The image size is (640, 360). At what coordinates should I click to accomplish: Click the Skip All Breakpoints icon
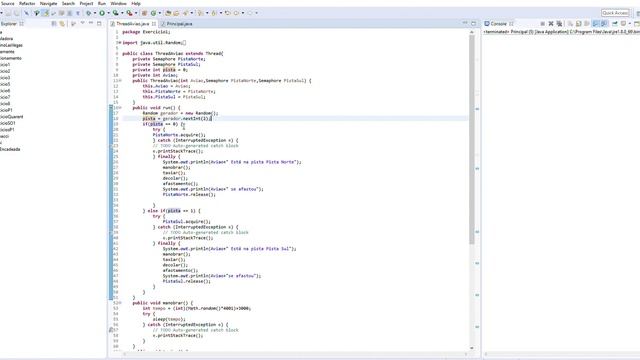click(26, 13)
